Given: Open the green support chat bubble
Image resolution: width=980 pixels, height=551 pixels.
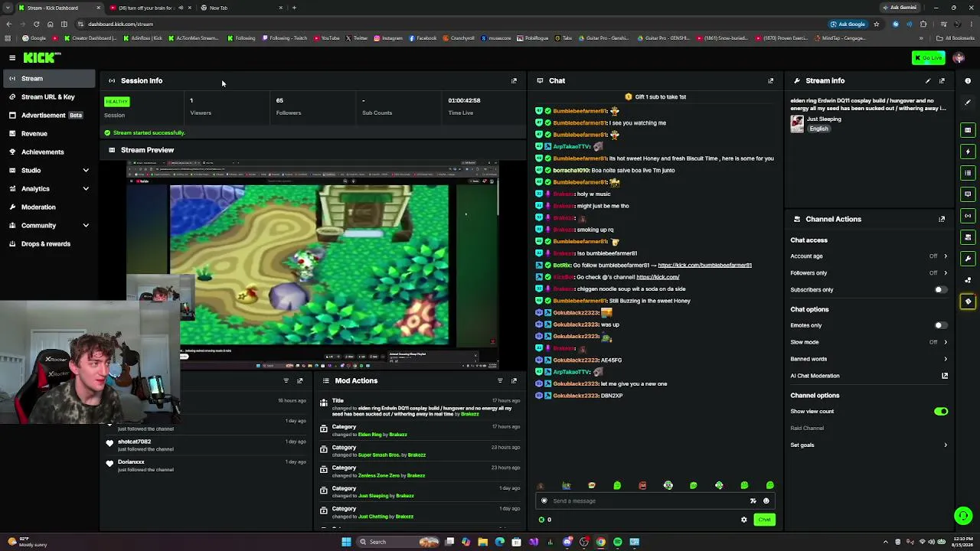Looking at the screenshot, I should (963, 516).
